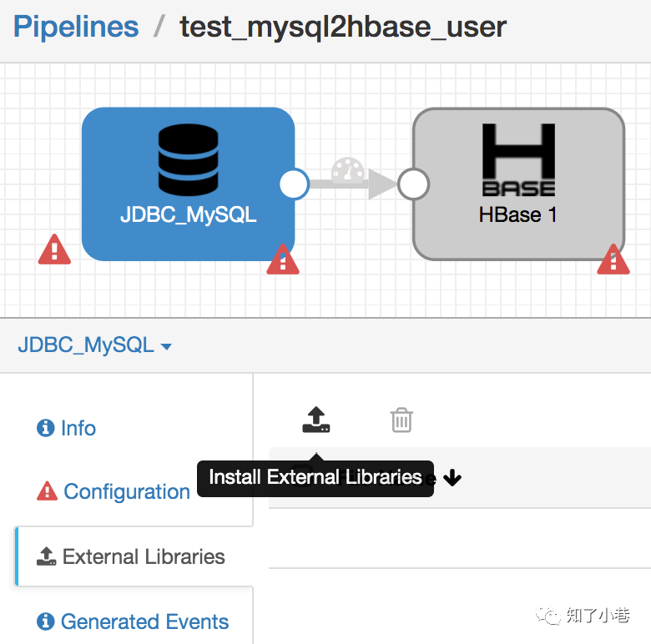Screen dimensions: 651x644
Task: Click the gauge icon on the connecting stream
Action: [348, 171]
